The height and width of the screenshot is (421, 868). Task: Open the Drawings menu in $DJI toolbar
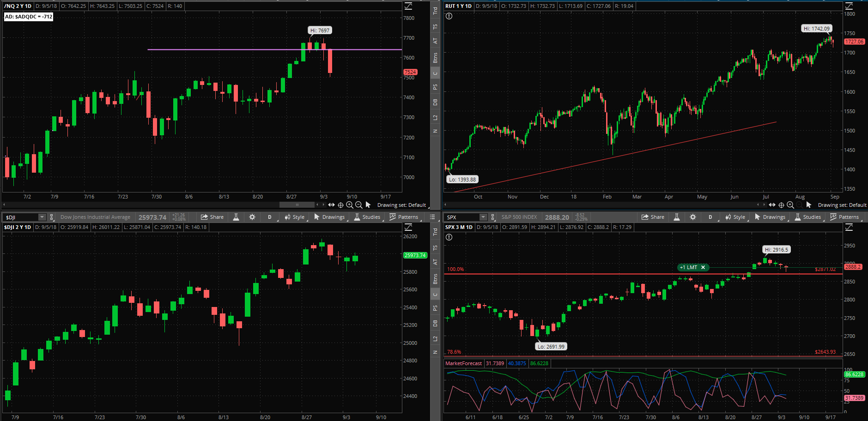tap(329, 217)
